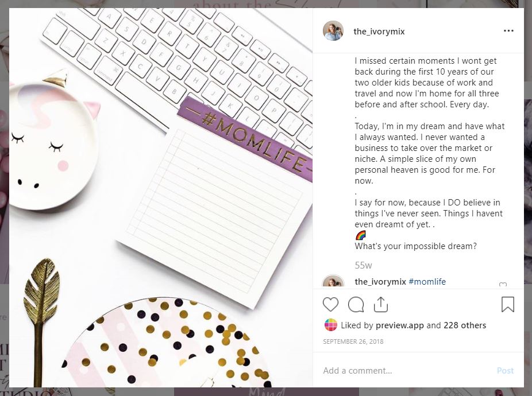The image size is (532, 396).
Task: Open the #momlife hashtag link
Action: coord(427,282)
